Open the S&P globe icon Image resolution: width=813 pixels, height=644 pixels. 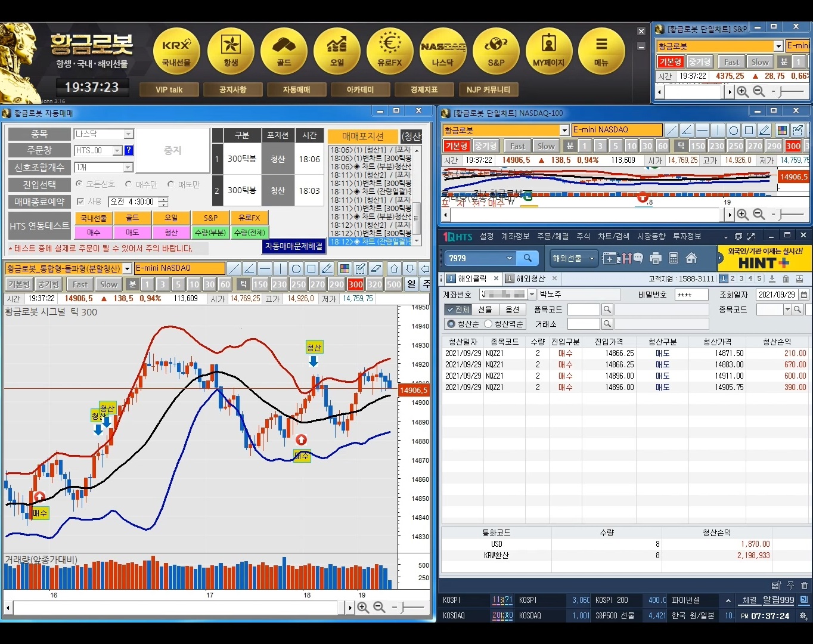(496, 51)
